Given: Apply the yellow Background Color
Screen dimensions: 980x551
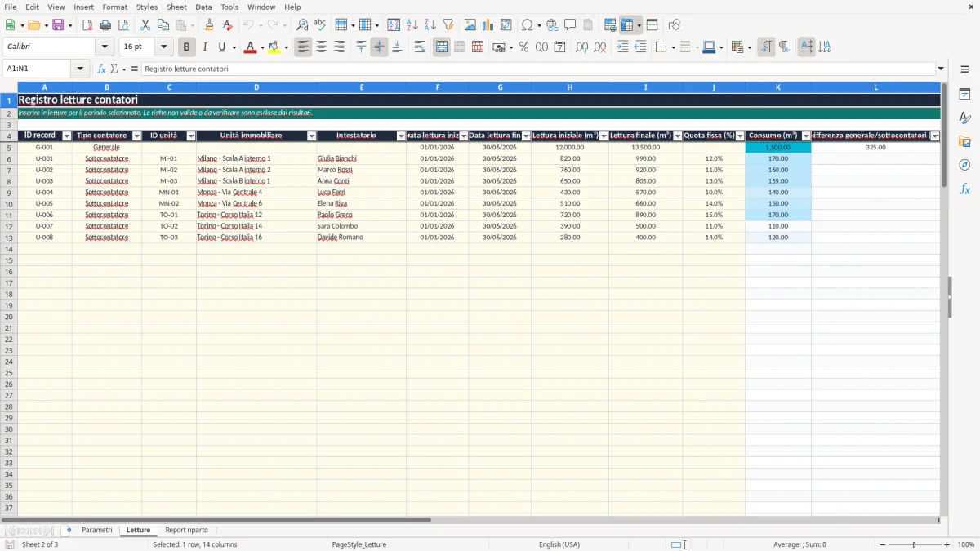Looking at the screenshot, I should click(x=274, y=47).
